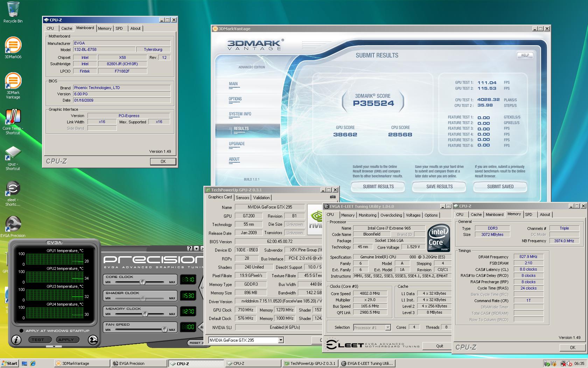This screenshot has width=588, height=368.
Task: Launch the 3DMark Vantage desktop shortcut
Action: tap(13, 86)
